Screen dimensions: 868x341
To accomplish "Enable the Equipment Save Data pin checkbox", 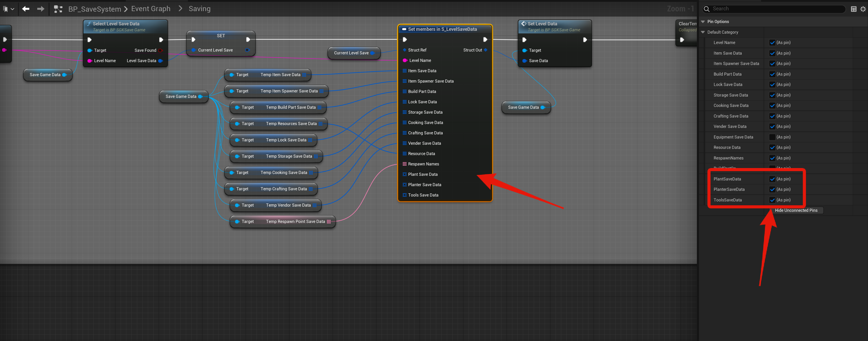I will tap(772, 137).
